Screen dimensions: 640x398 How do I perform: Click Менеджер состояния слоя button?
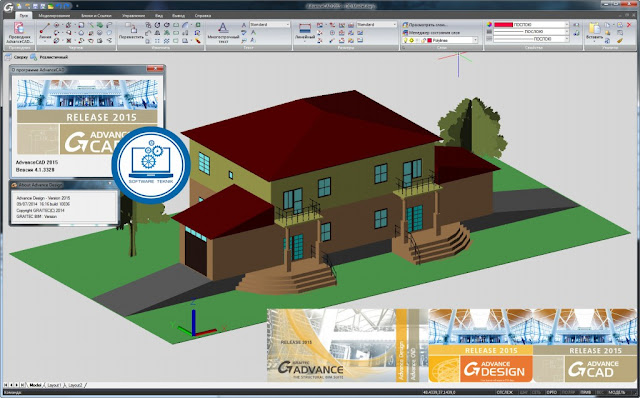[431, 32]
